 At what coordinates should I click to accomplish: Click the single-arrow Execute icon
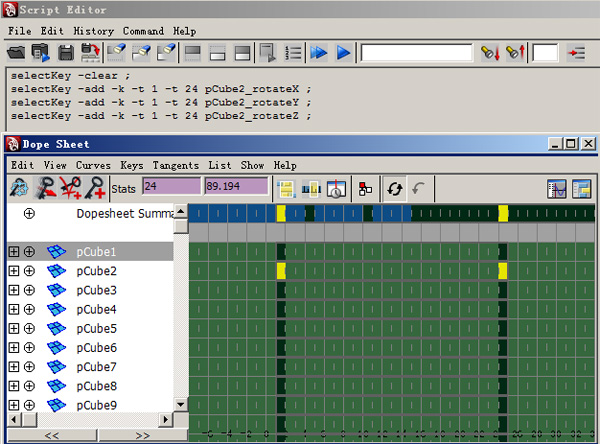pos(343,52)
